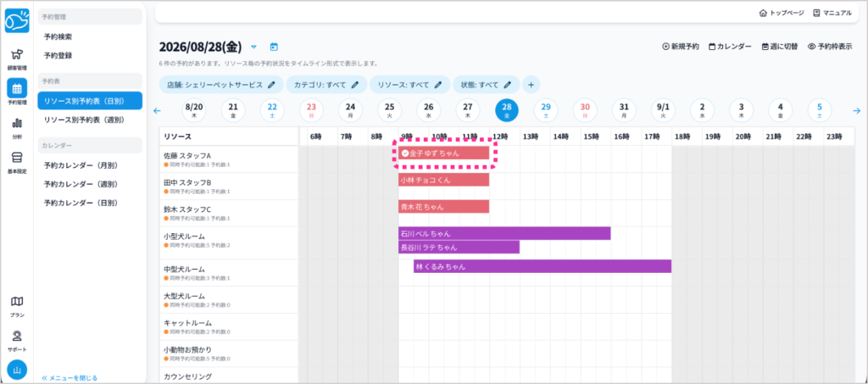The height and width of the screenshot is (384, 868).
Task: Expand the date dropdown arrow next to 2026/08/28
Action: tap(254, 47)
